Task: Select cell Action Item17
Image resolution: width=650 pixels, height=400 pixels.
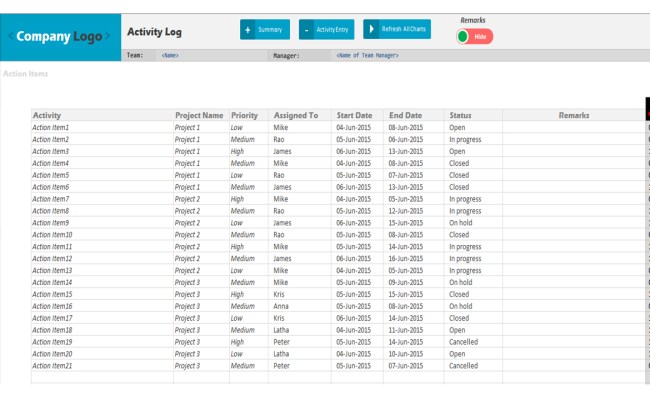Action: click(x=102, y=318)
